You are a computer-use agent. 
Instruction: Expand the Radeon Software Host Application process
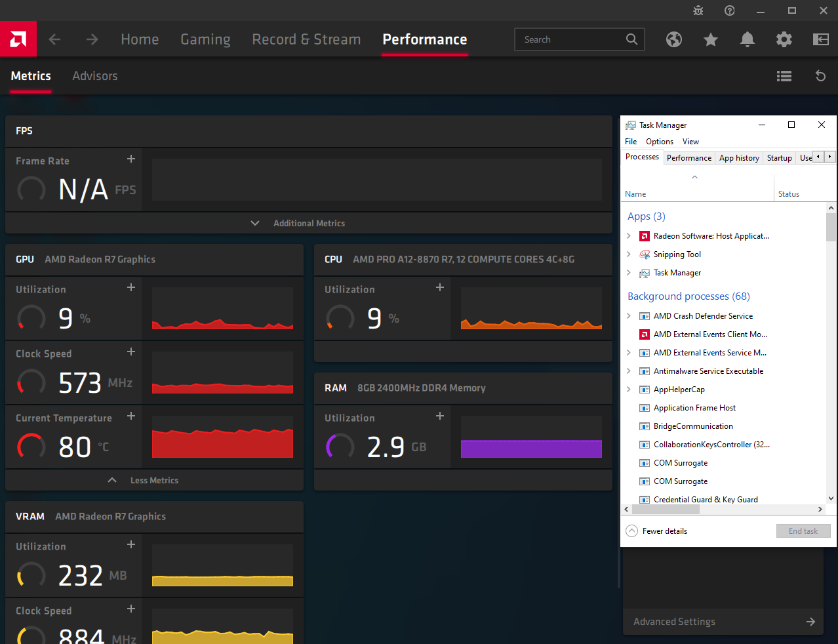pos(630,235)
